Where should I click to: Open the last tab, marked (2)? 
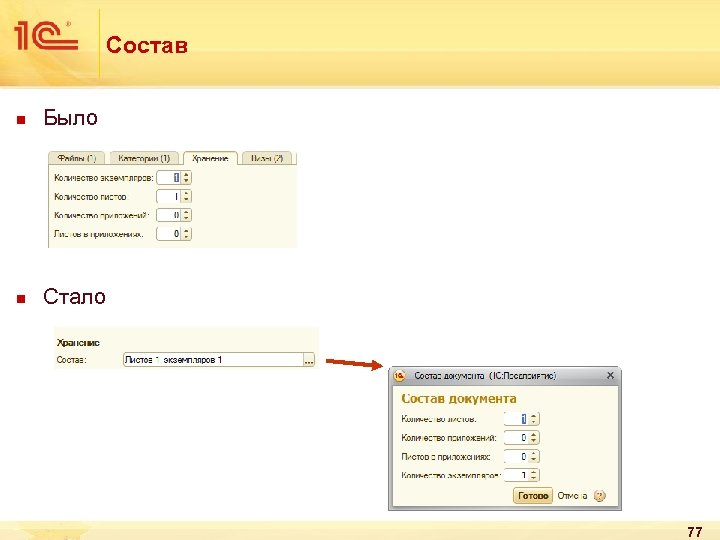(267, 158)
